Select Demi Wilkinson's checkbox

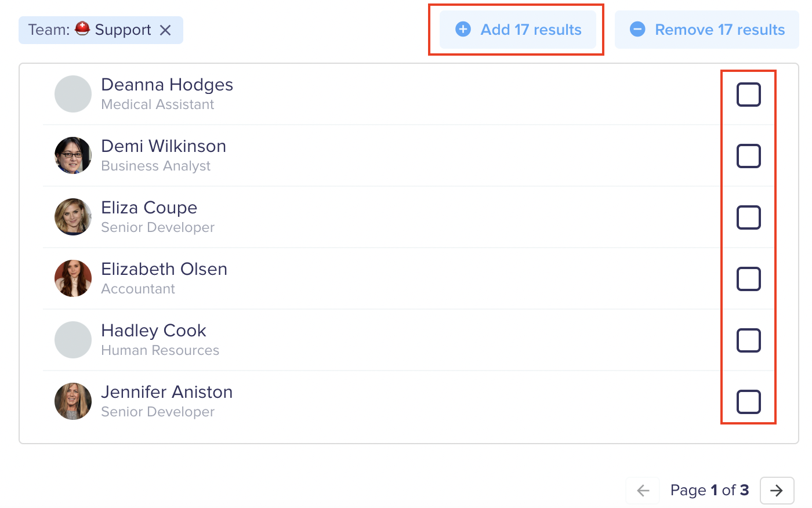click(x=748, y=156)
